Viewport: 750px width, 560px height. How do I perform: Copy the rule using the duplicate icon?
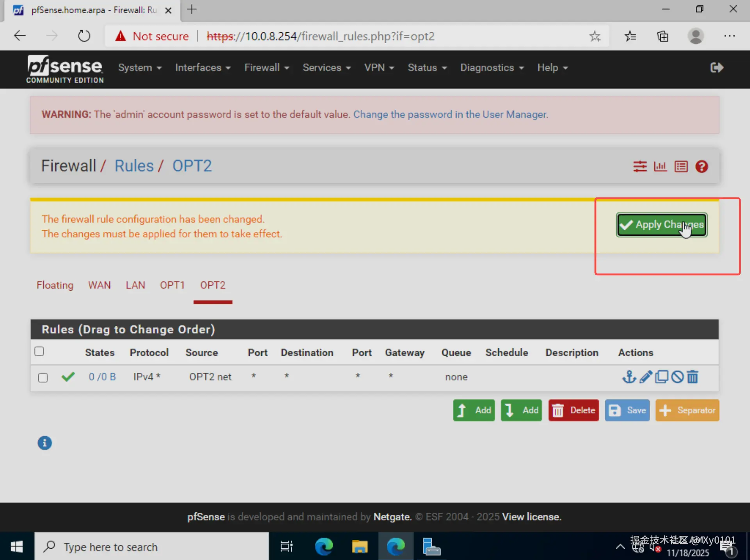(661, 377)
